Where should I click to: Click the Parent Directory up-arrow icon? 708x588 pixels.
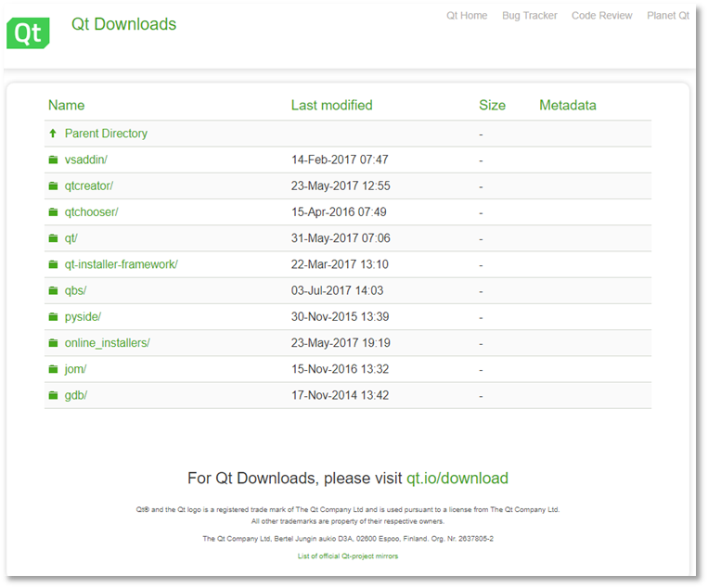pos(53,134)
